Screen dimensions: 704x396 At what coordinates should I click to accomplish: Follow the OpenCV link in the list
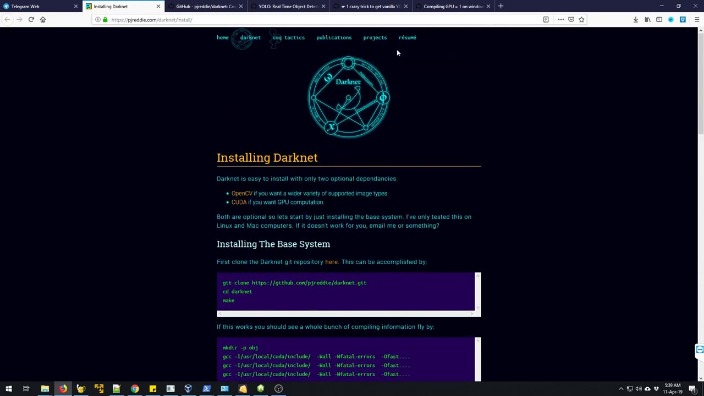[x=242, y=194]
